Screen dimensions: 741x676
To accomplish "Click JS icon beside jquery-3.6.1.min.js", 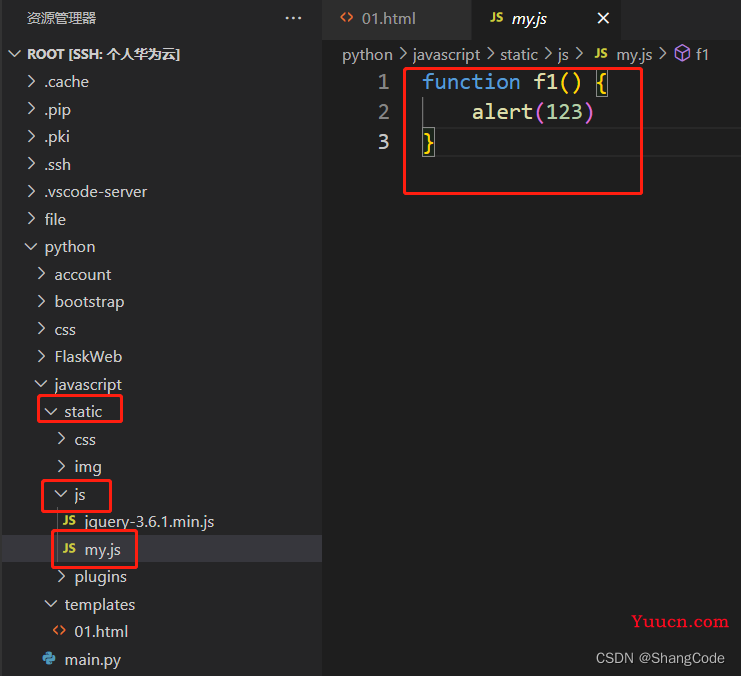I will (x=69, y=520).
